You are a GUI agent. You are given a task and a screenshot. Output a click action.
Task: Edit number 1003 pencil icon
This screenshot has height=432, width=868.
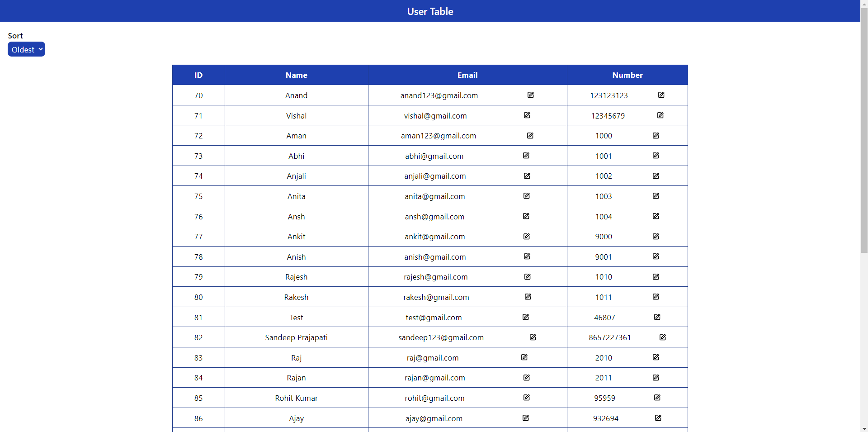[x=656, y=196]
